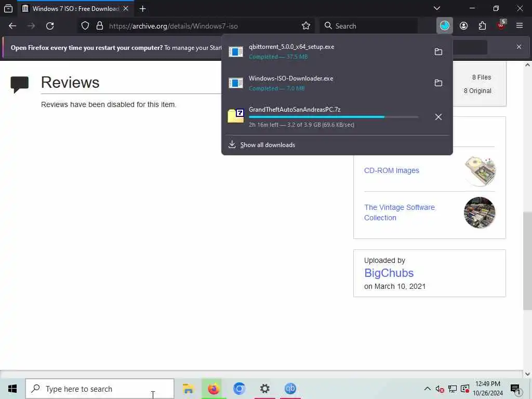Open Settings gear in taskbar

pos(264,389)
